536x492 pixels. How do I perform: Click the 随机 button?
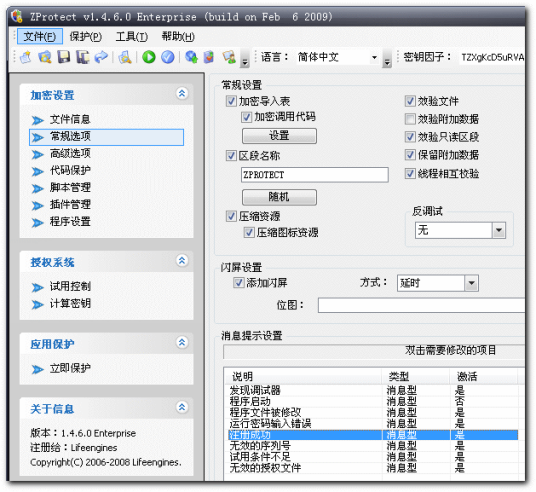279,197
